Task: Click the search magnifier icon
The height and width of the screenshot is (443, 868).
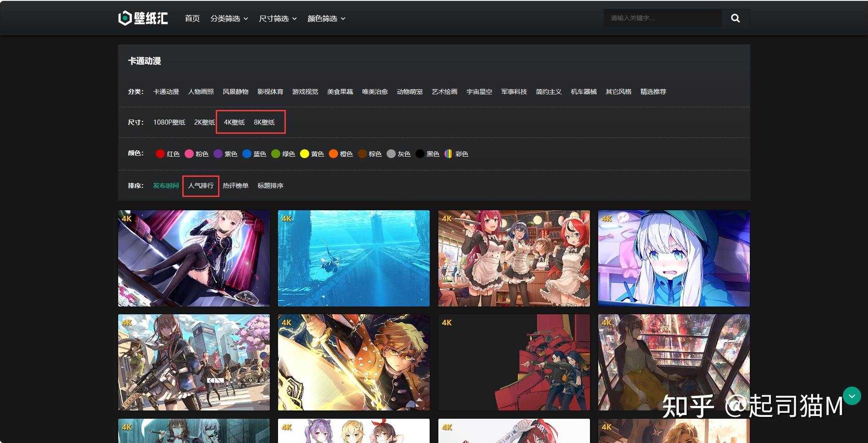Action: (735, 18)
